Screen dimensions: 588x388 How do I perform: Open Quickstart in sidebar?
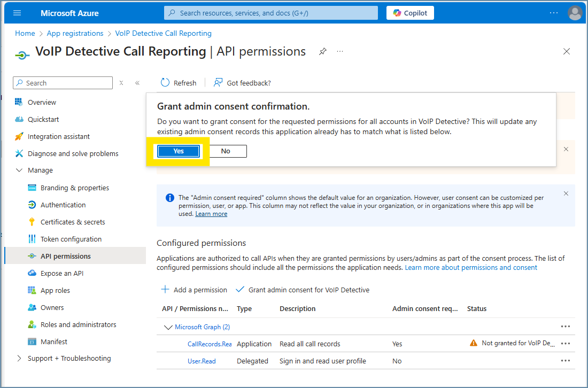point(43,120)
